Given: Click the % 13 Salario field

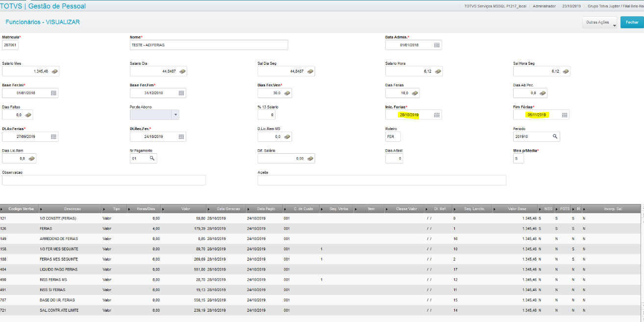Looking at the screenshot, I should point(266,115).
